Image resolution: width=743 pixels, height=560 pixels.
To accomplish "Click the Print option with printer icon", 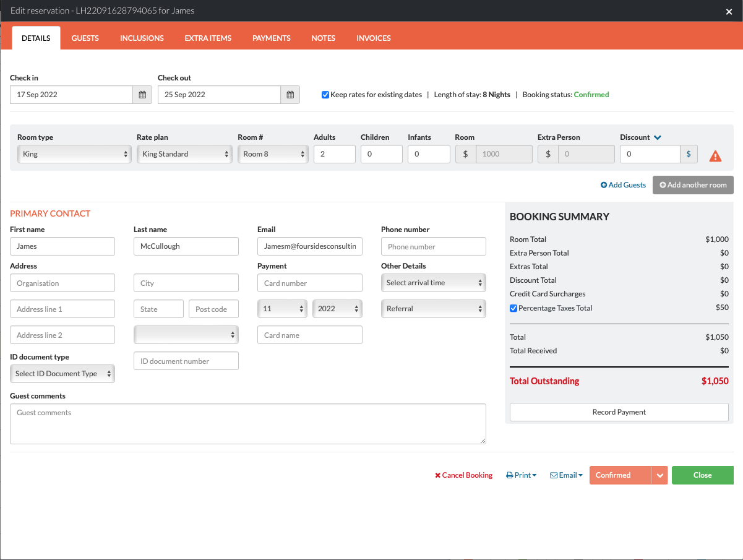I will [x=521, y=475].
